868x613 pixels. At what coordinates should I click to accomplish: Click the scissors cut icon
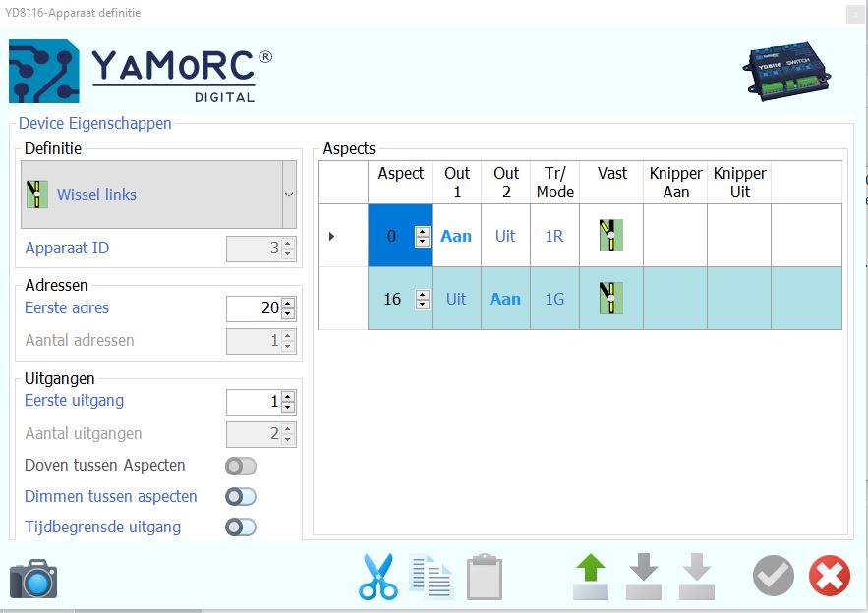(x=377, y=578)
